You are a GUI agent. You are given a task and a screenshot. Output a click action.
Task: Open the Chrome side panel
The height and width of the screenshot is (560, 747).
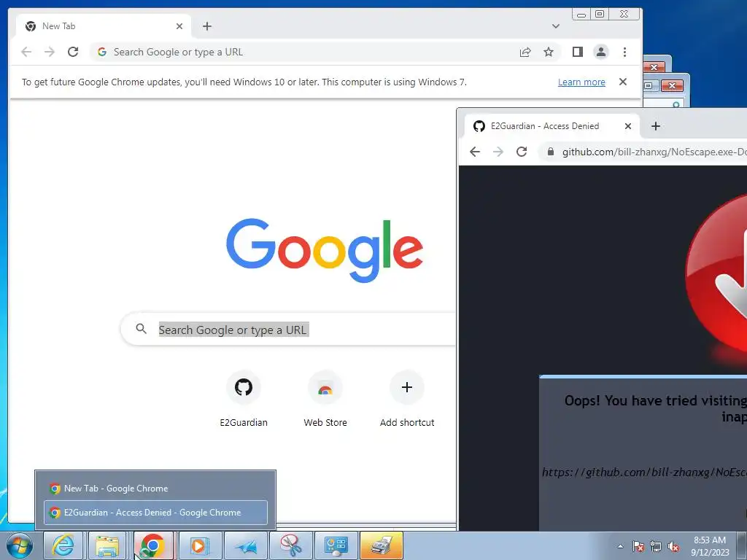click(578, 52)
